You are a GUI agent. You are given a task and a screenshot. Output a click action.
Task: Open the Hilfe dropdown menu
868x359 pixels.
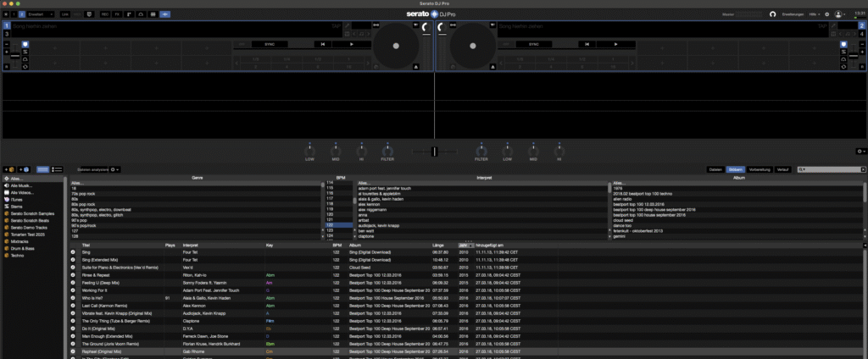pyautogui.click(x=814, y=14)
